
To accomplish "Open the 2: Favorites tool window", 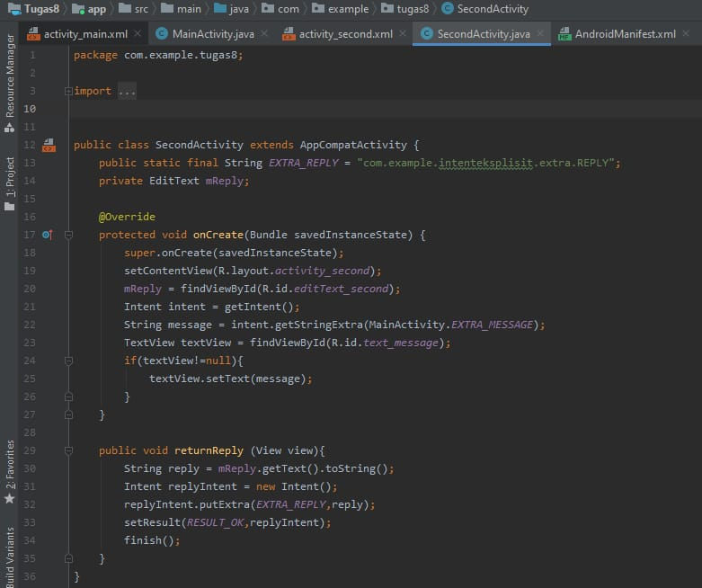I will [9, 471].
